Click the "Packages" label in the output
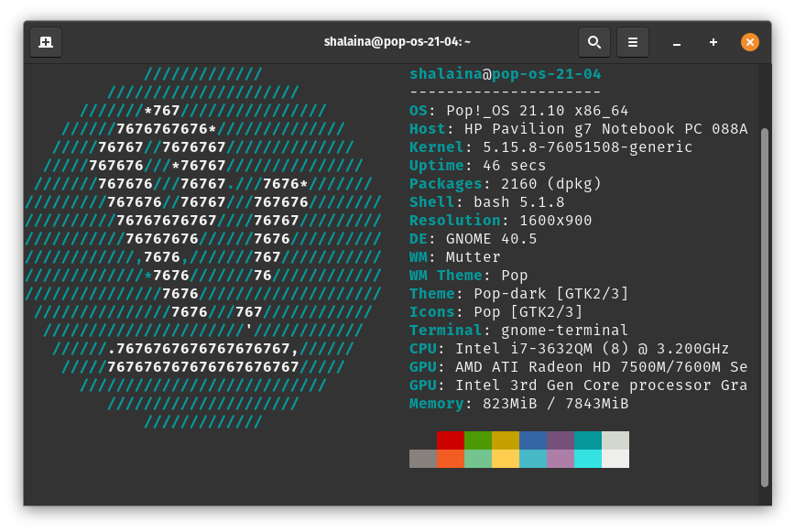The height and width of the screenshot is (532, 795). click(446, 183)
